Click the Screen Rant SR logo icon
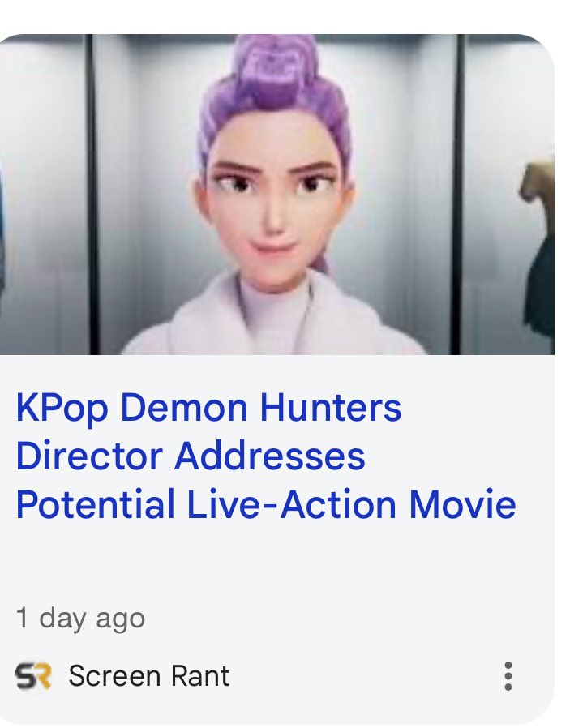Screen dimensions: 570x728 coord(33,676)
